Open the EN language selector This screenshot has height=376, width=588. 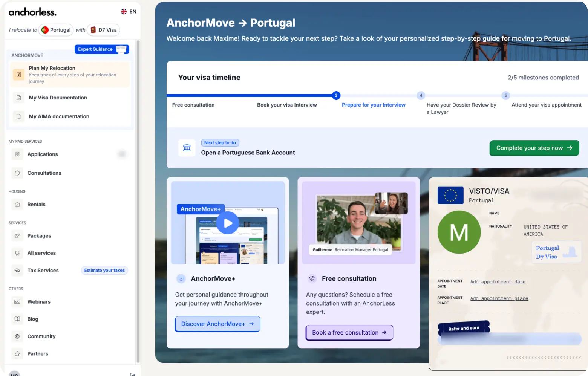129,12
